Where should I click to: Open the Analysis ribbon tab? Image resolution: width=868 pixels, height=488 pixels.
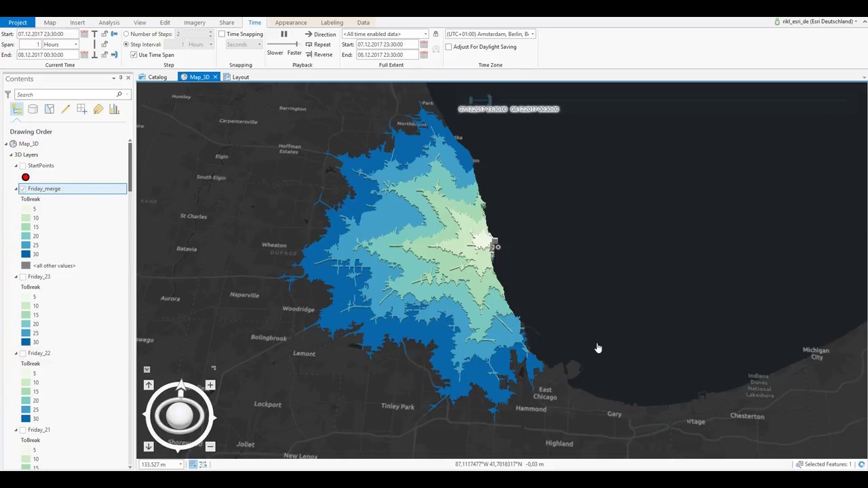pos(109,22)
